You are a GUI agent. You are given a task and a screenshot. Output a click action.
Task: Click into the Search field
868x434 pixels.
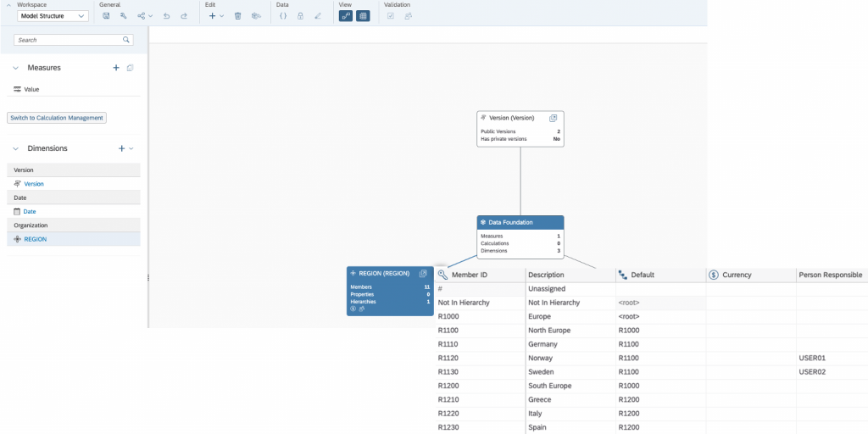[x=68, y=40]
